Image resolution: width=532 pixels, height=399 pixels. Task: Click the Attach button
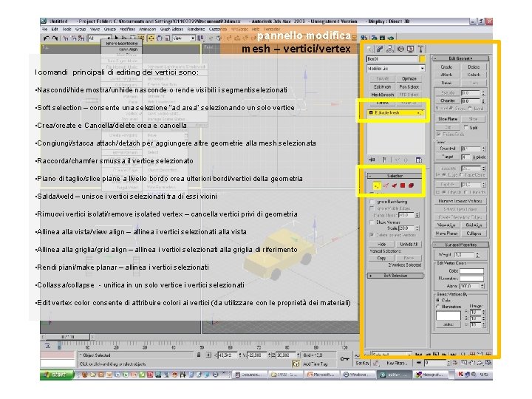[446, 75]
